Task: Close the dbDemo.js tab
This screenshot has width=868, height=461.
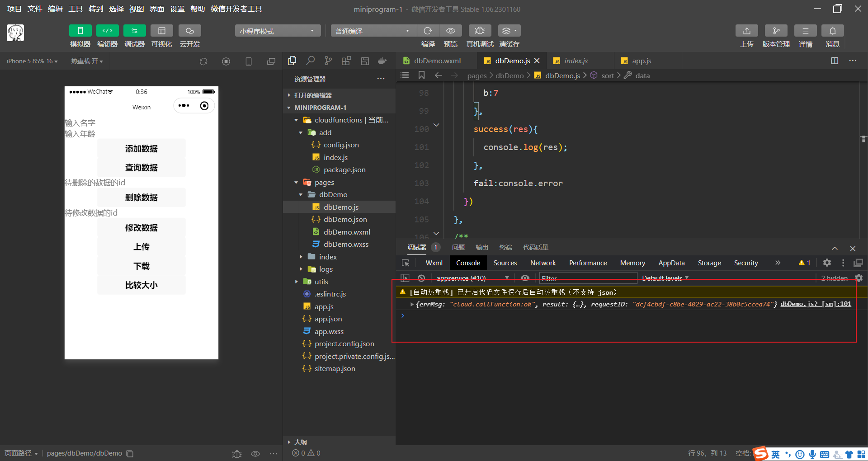Action: (x=537, y=61)
